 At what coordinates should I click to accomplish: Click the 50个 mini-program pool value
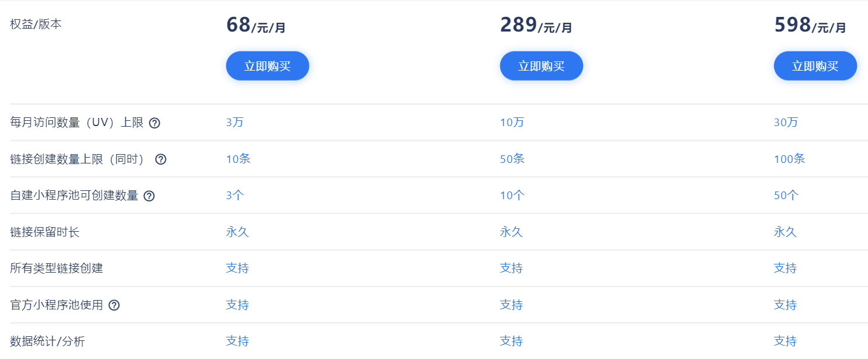785,196
